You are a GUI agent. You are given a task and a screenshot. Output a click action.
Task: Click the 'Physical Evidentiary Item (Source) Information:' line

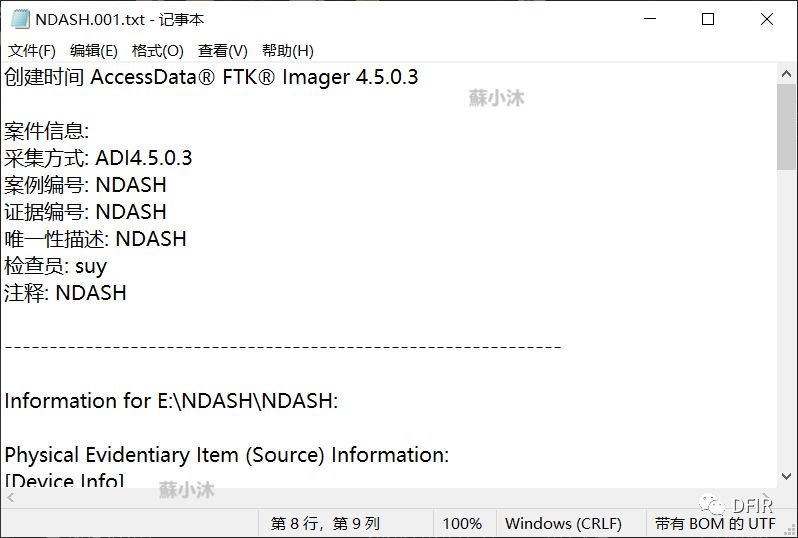tap(226, 455)
